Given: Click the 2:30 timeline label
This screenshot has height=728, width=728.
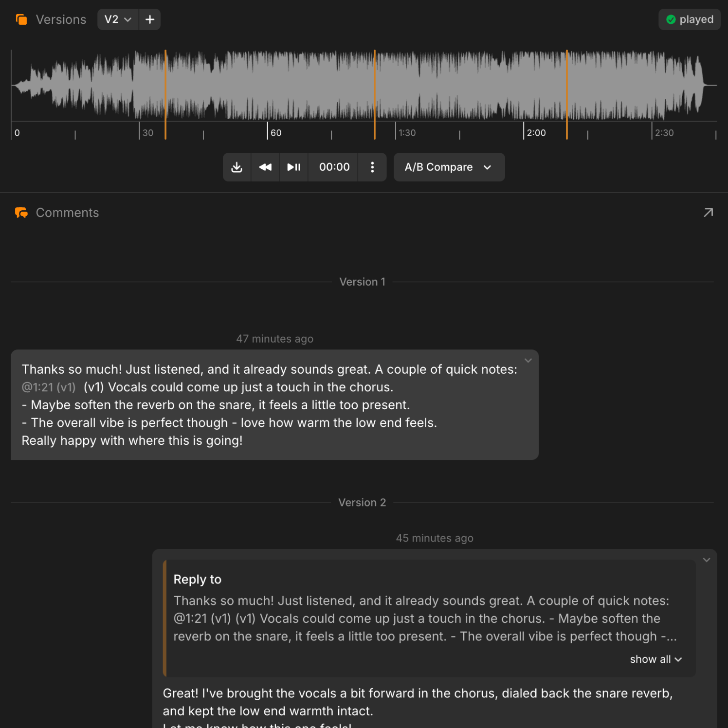Looking at the screenshot, I should click(664, 133).
